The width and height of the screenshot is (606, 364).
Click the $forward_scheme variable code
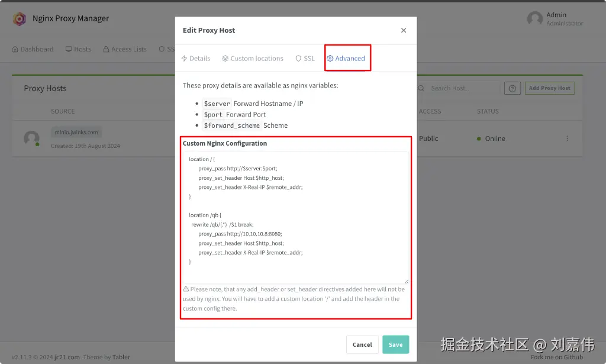click(232, 125)
